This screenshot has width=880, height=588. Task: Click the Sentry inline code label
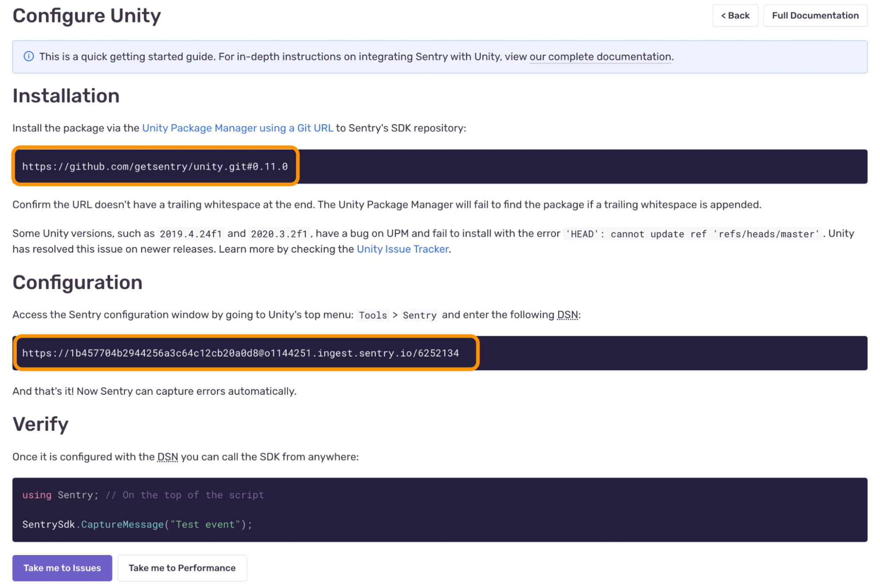point(419,315)
